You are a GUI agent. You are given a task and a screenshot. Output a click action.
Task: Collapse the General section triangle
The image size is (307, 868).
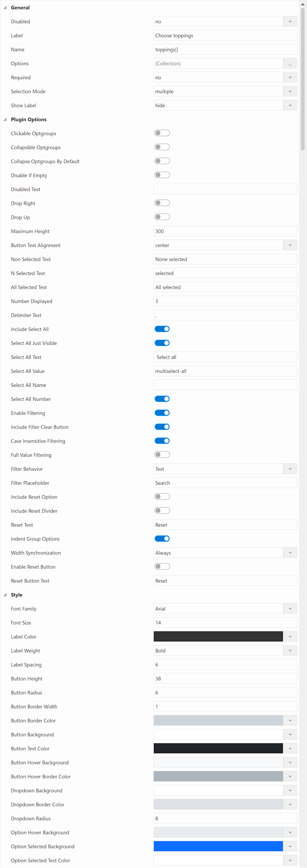(x=5, y=8)
